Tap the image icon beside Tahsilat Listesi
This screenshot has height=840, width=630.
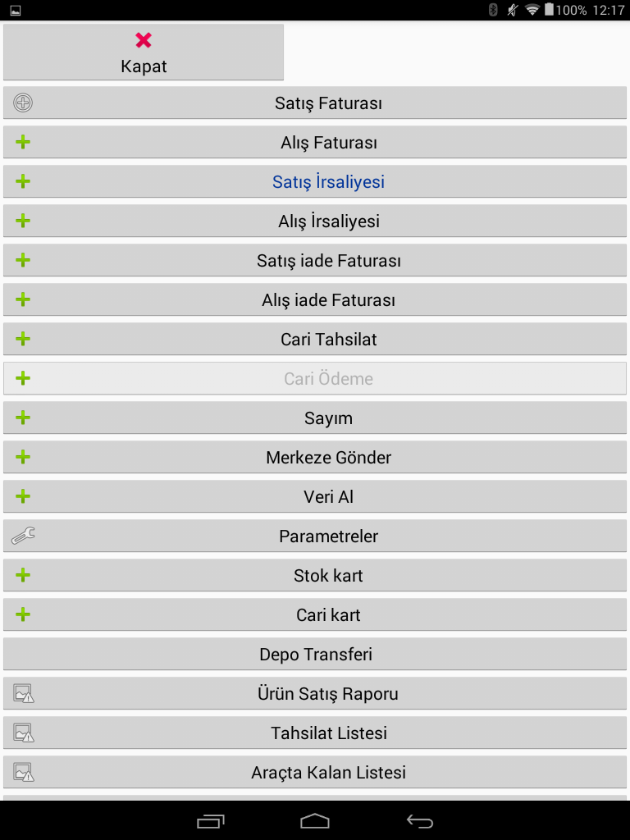pyautogui.click(x=23, y=733)
